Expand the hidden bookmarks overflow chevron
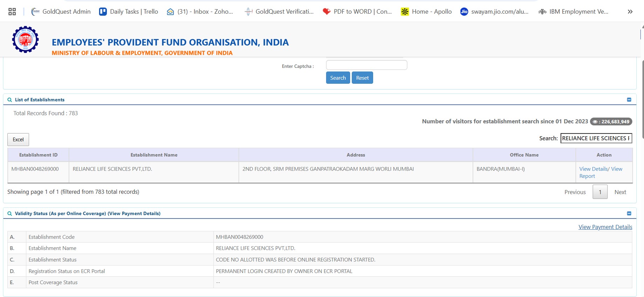Viewport: 644px width, 297px height. pos(630,12)
